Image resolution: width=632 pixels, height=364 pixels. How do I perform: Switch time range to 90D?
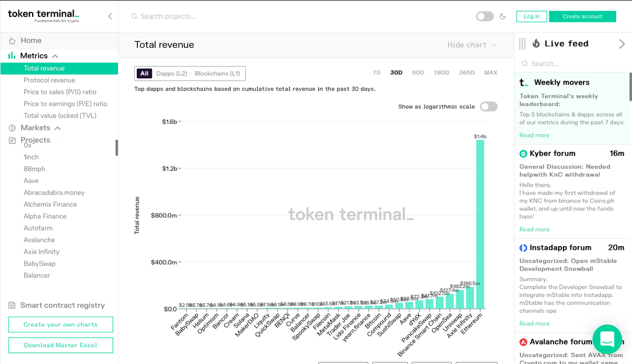418,73
